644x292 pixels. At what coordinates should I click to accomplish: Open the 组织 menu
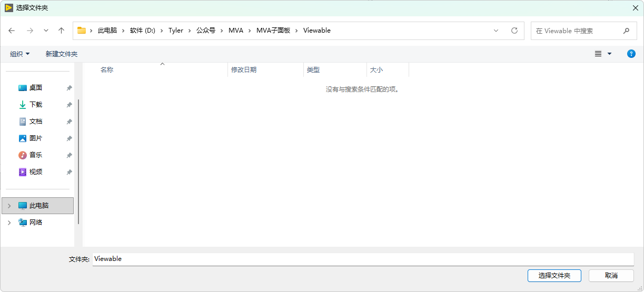pos(20,54)
